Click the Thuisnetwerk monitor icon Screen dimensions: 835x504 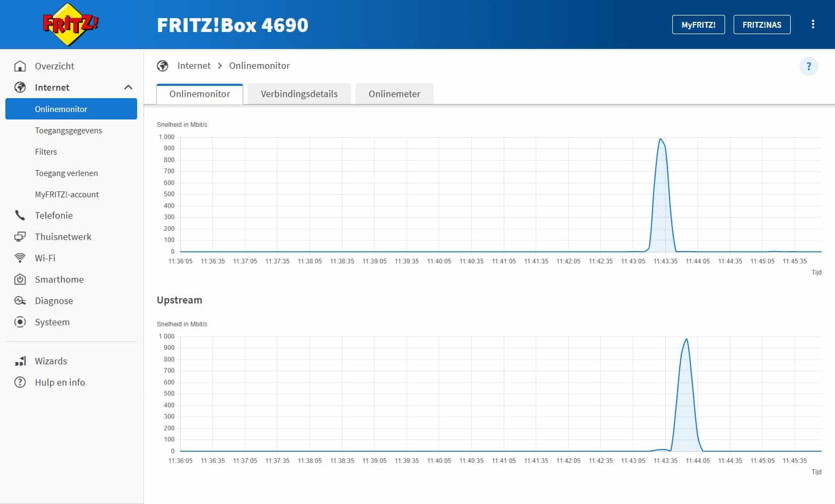pyautogui.click(x=20, y=237)
